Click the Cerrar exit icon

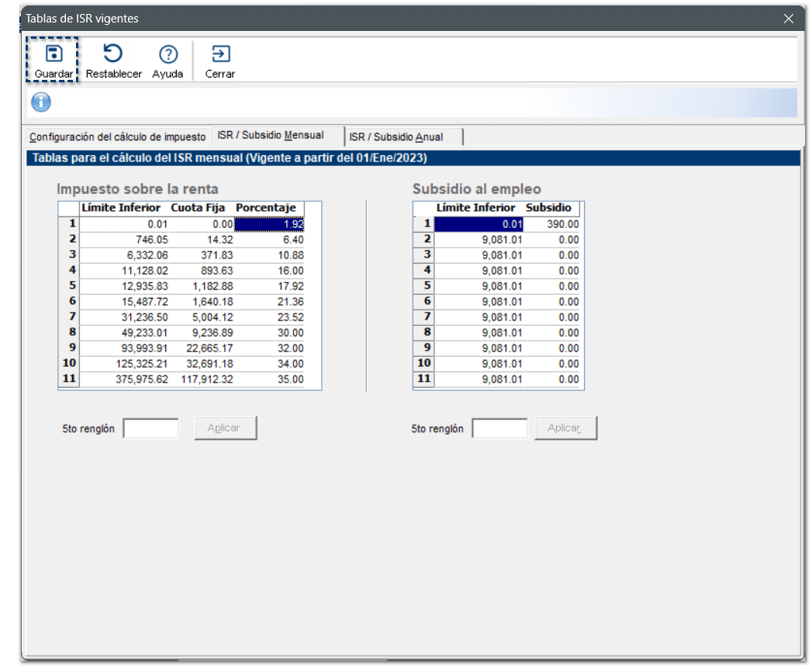point(220,54)
